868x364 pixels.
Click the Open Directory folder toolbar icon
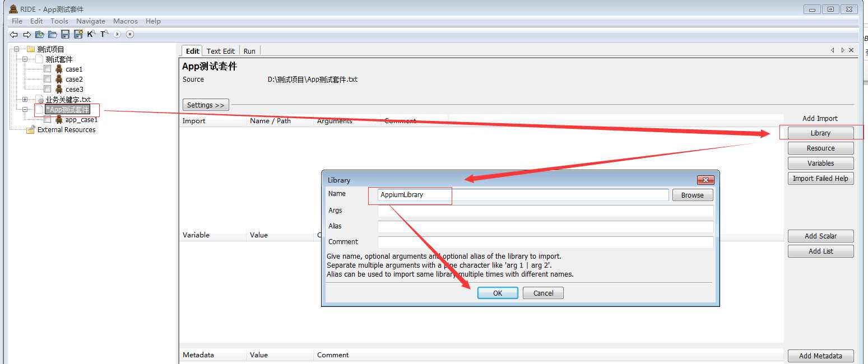coord(52,35)
